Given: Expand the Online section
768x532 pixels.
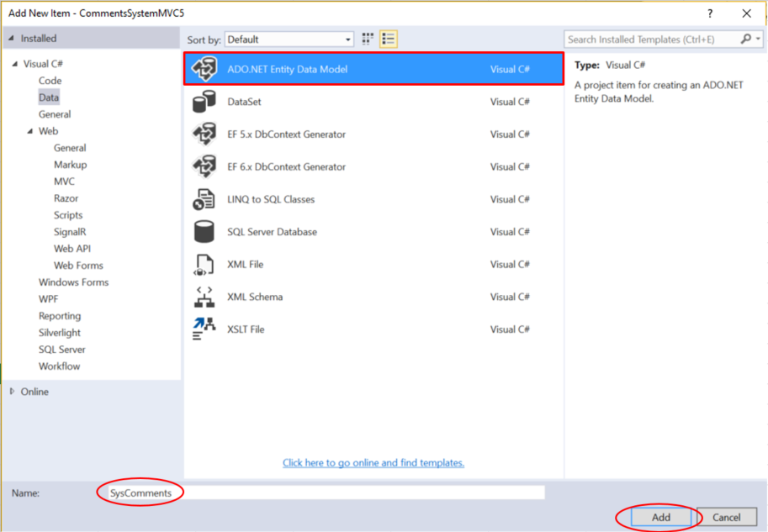Looking at the screenshot, I should [x=13, y=391].
